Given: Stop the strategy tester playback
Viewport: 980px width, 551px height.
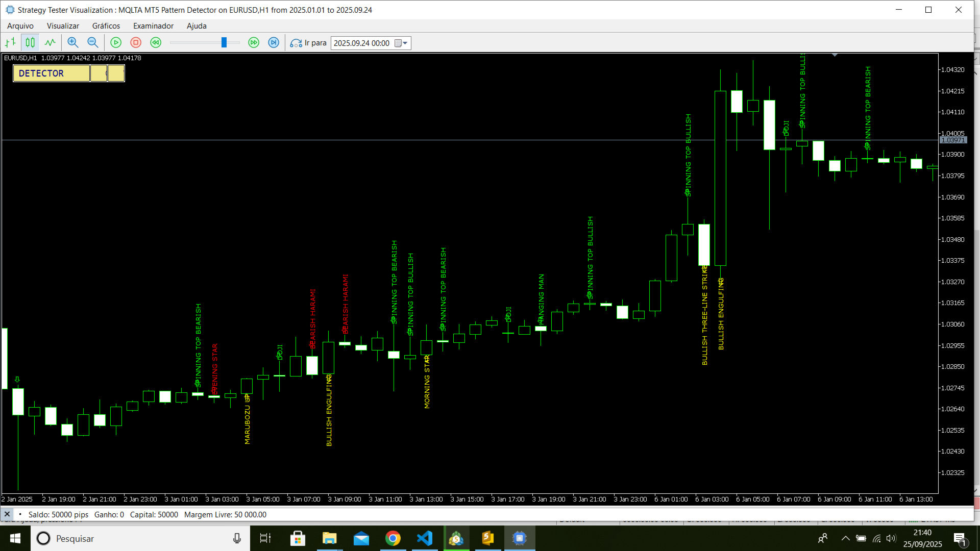Looking at the screenshot, I should pyautogui.click(x=136, y=42).
